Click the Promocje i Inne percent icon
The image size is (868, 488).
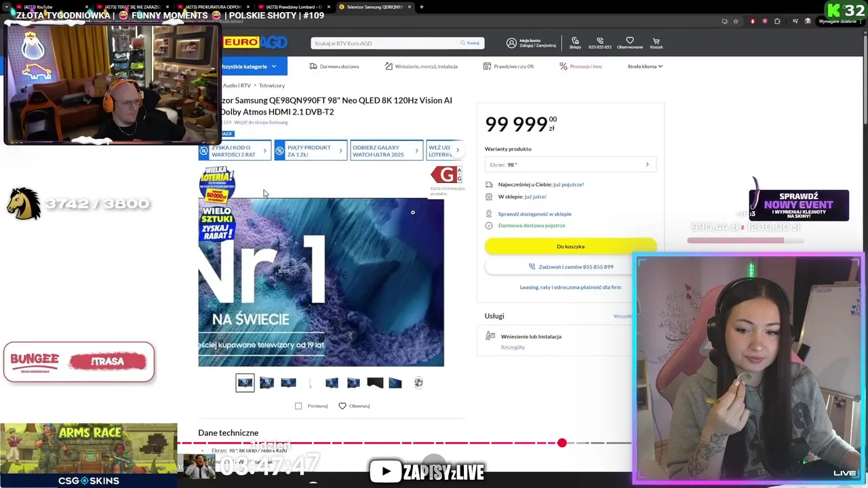click(x=563, y=66)
